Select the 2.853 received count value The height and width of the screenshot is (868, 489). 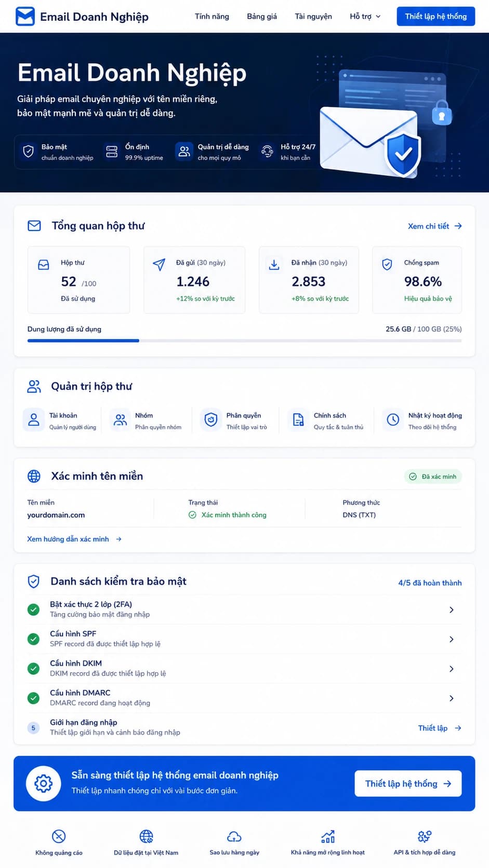pos(308,281)
